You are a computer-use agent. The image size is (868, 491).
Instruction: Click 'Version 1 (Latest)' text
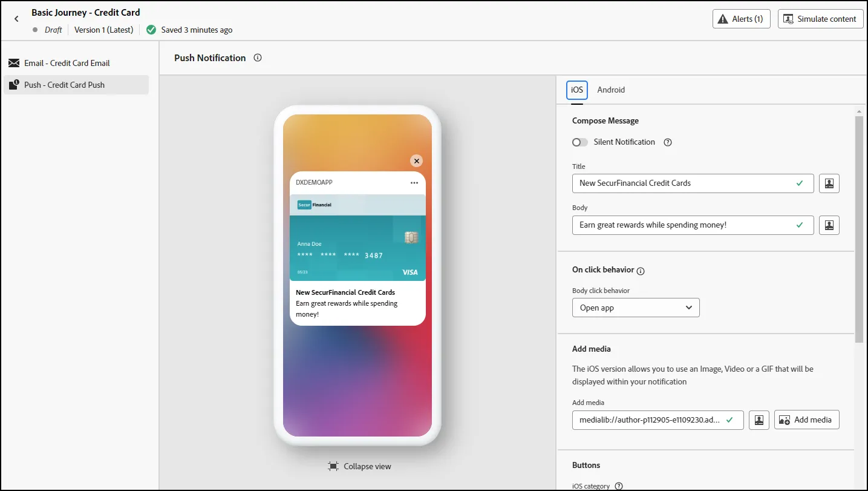point(103,30)
